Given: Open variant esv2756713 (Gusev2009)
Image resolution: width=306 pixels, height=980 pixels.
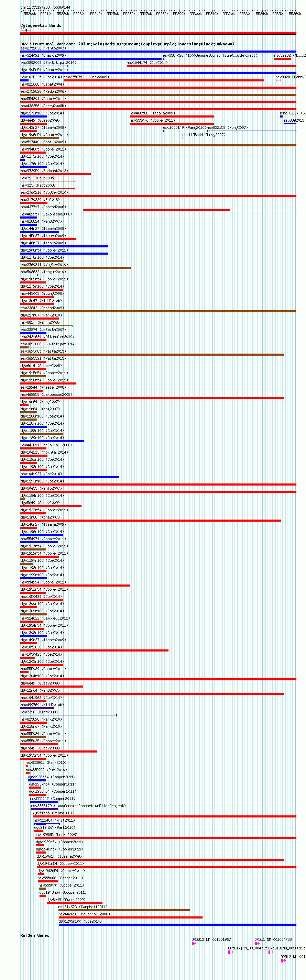Looking at the screenshot, I should 86,77.
